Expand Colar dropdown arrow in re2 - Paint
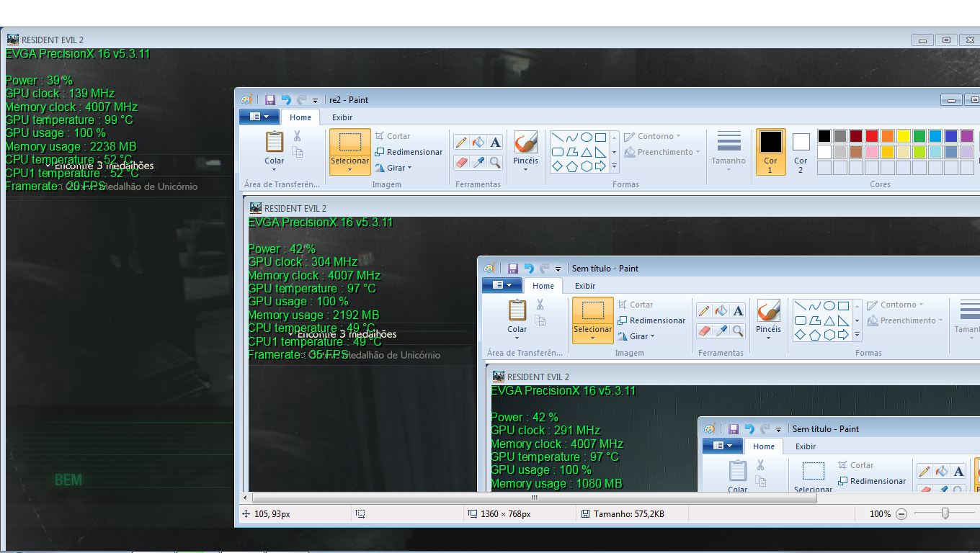 (x=275, y=171)
